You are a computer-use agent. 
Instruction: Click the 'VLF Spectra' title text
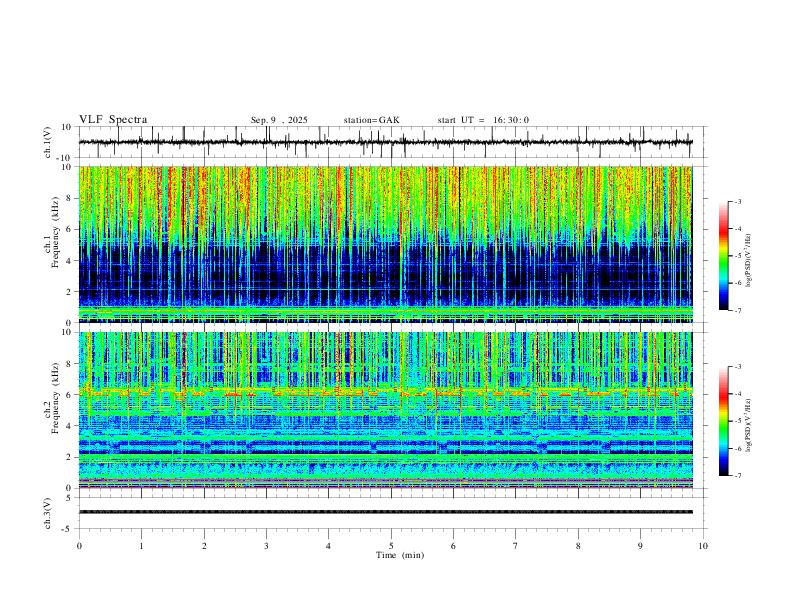[113, 120]
